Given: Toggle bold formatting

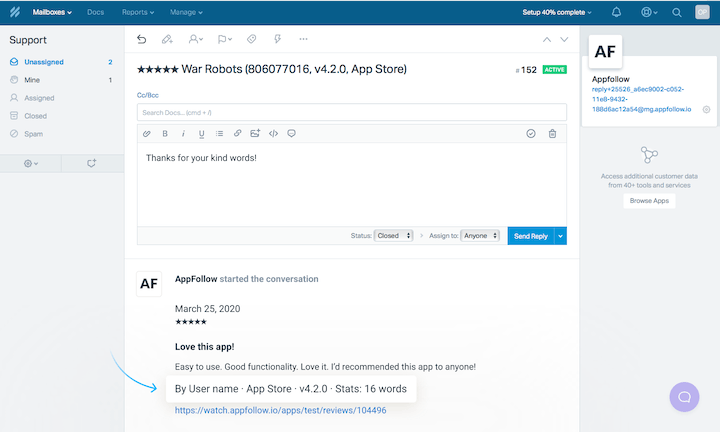Looking at the screenshot, I should click(x=165, y=134).
